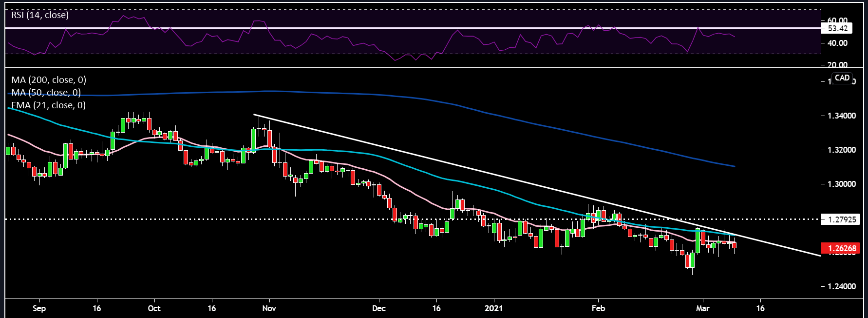Select the EMA (21, close, 0) legend

point(49,105)
